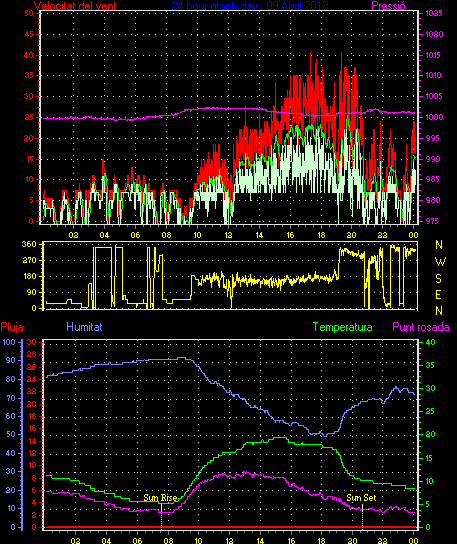Click the 45 wind speed axis value
This screenshot has height=544, width=457.
point(29,34)
